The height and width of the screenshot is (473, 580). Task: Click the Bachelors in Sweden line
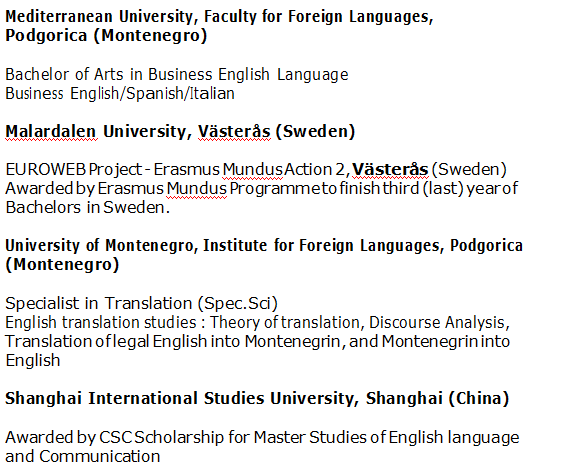[88, 207]
